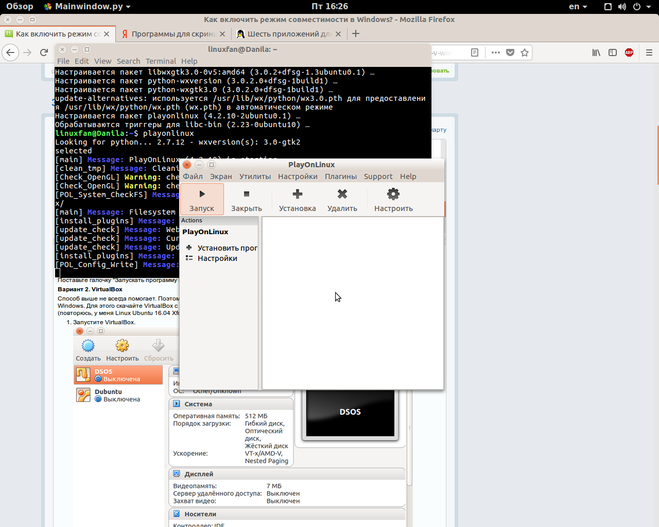659x527 pixels.
Task: Open Firefox page actions (three dots)
Action: [496, 53]
